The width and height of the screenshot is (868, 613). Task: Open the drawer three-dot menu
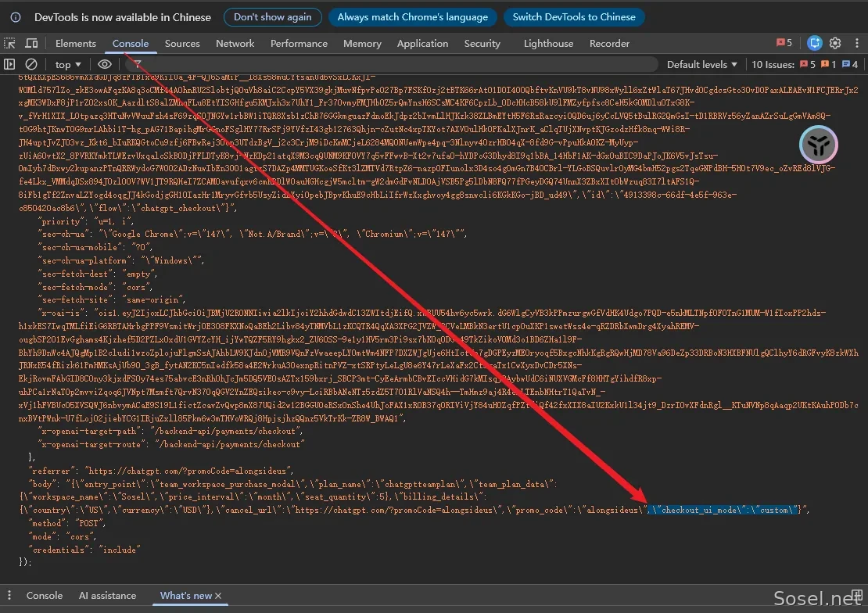point(9,595)
